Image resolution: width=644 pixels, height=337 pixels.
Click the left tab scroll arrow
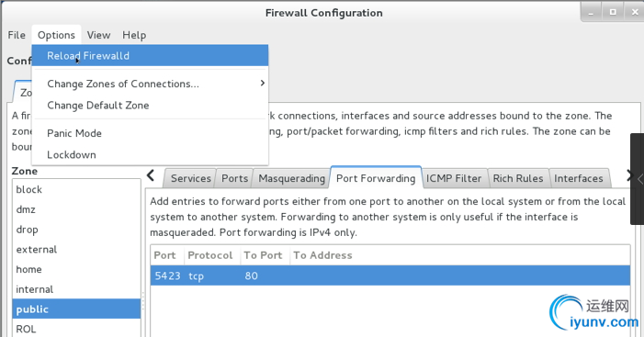tap(151, 175)
